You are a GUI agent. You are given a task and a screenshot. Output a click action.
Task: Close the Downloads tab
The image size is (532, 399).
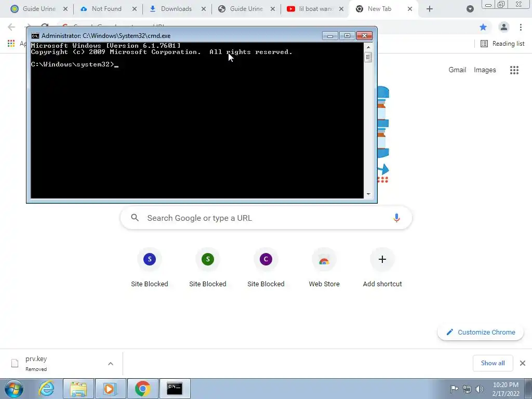click(204, 9)
